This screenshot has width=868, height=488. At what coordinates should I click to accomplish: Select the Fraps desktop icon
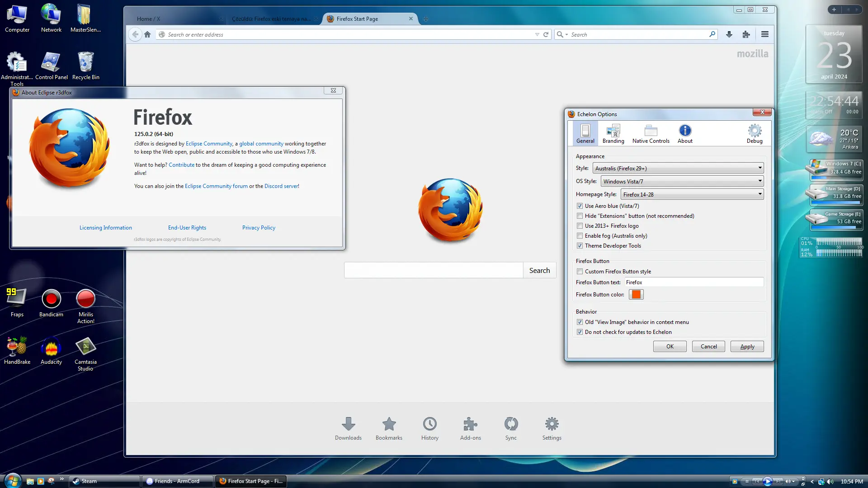pos(17,303)
